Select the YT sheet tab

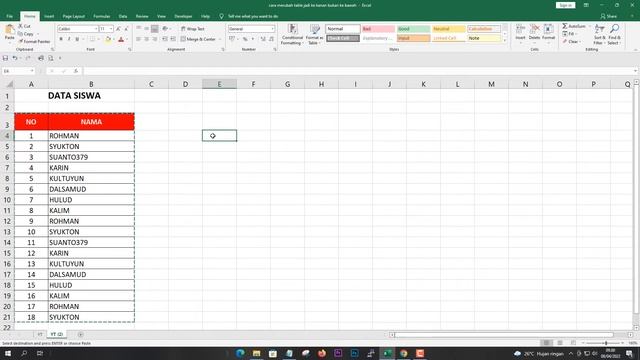[x=39, y=334]
